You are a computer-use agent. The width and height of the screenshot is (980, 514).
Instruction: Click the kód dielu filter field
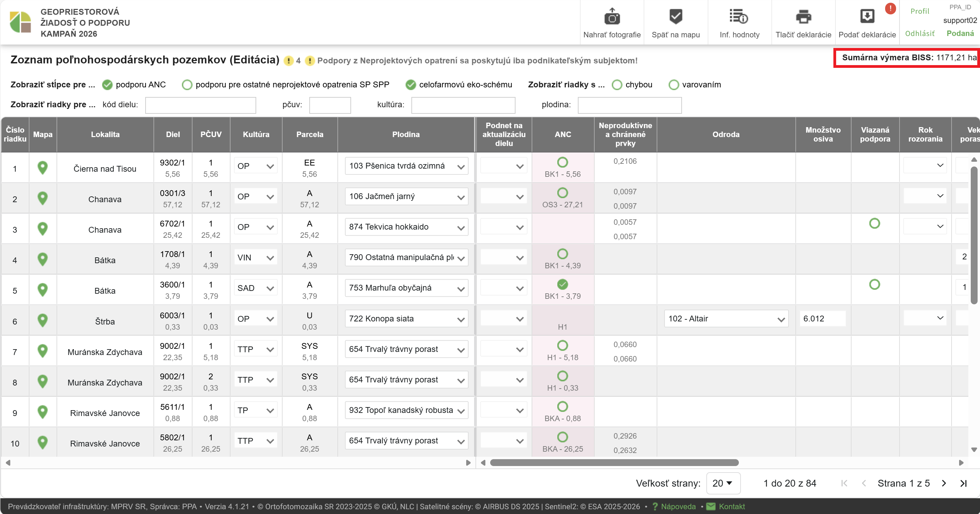[x=200, y=105]
